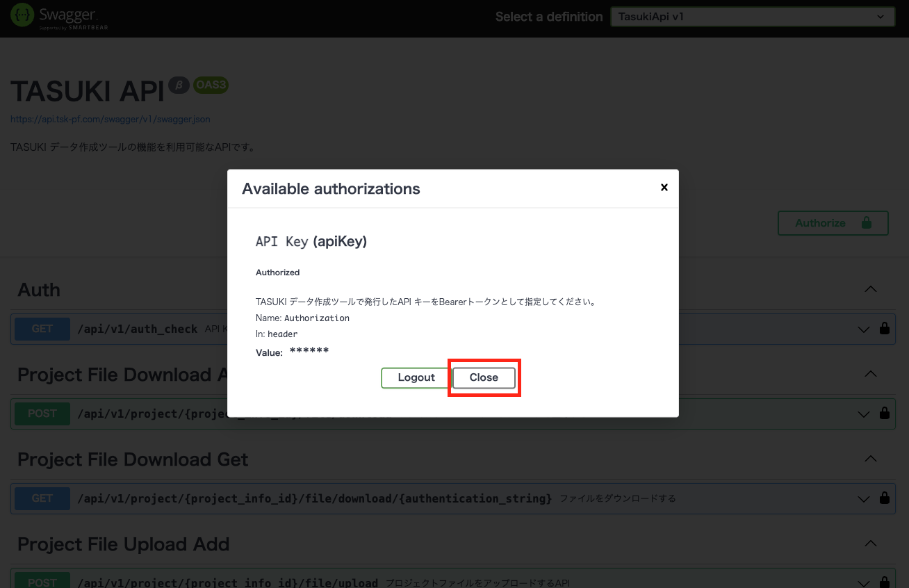Screen dimensions: 909x588
Task: Click the Close button in dialog
Action: click(484, 377)
